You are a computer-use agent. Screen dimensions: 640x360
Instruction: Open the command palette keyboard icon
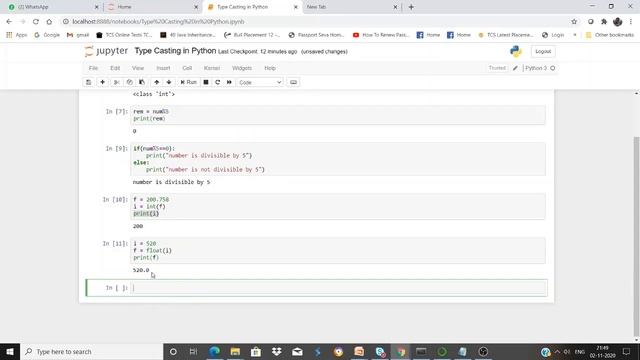[293, 82]
